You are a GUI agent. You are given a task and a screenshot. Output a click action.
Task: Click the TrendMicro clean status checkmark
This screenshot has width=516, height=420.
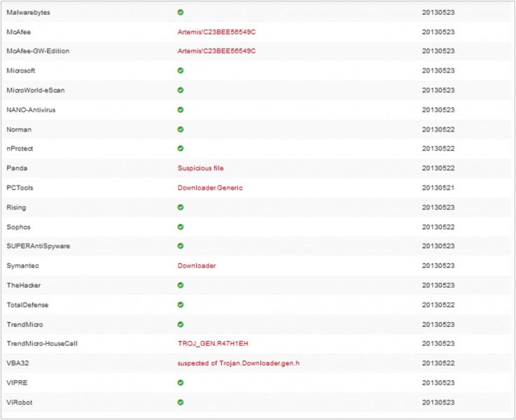point(180,324)
